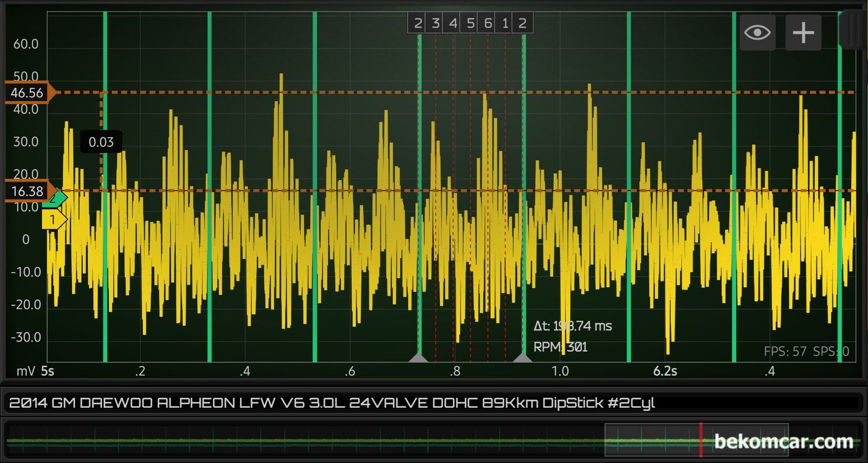The image size is (868, 463).
Task: Click the 0.03 cursor delta label
Action: [101, 142]
